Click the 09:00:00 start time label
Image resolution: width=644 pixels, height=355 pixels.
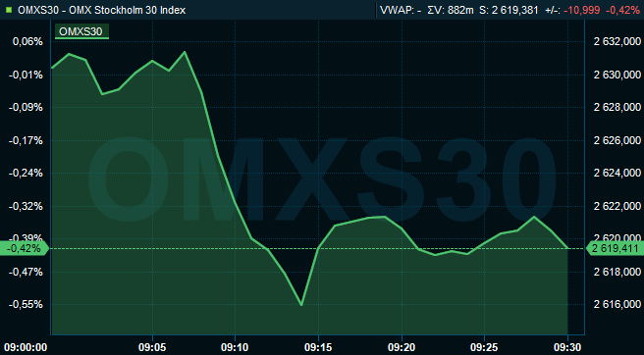(25, 347)
